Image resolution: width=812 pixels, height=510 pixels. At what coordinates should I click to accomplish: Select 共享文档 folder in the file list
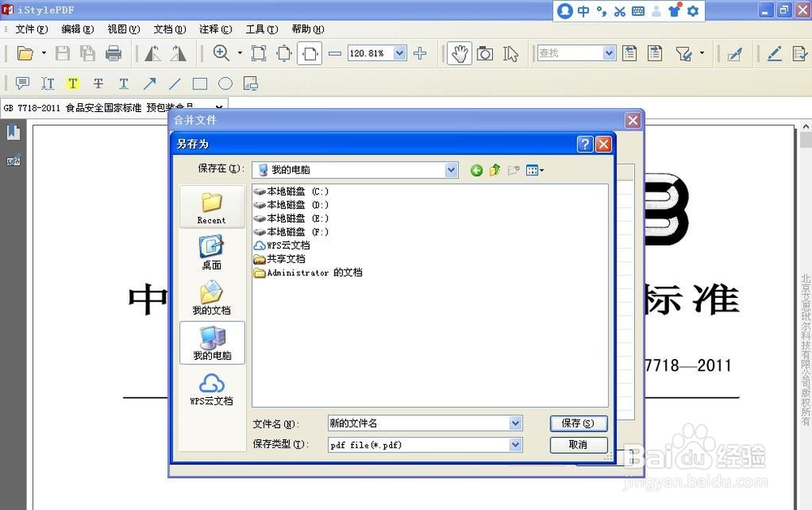(279, 259)
